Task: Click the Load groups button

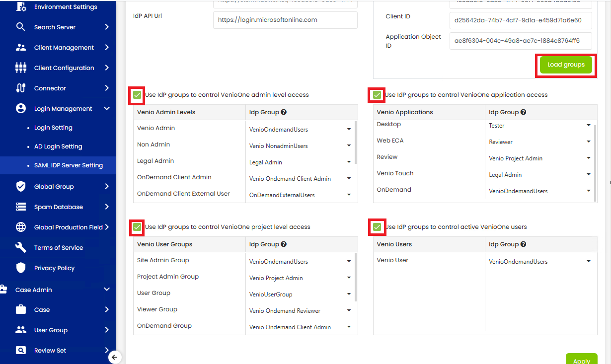Action: tap(566, 65)
